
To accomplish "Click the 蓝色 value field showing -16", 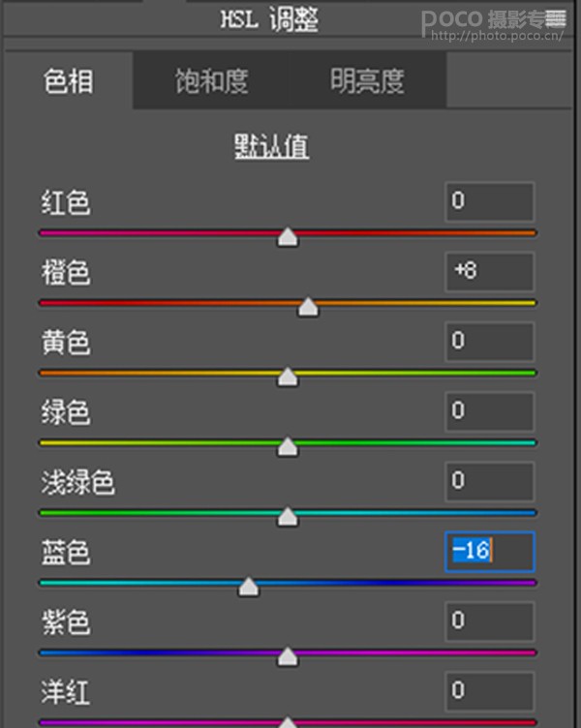I will pos(490,551).
